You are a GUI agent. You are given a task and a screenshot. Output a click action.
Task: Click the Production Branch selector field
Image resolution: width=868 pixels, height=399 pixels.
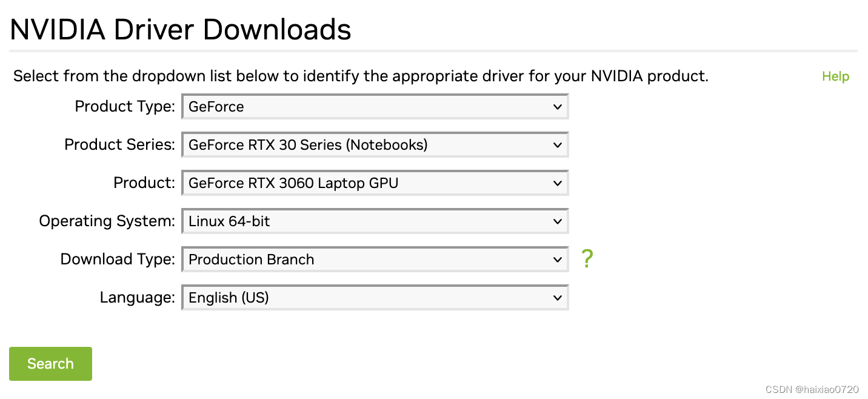pos(375,259)
